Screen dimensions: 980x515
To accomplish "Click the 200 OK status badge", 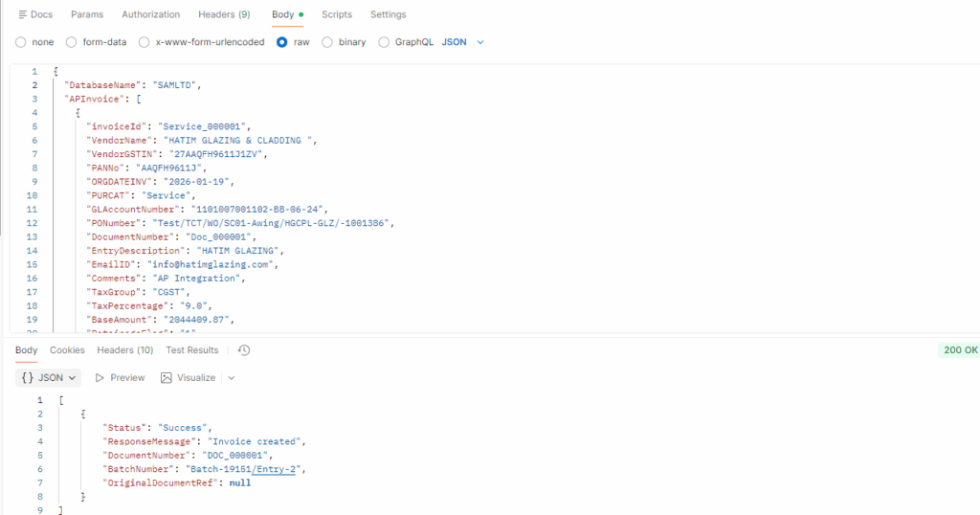I will point(959,350).
